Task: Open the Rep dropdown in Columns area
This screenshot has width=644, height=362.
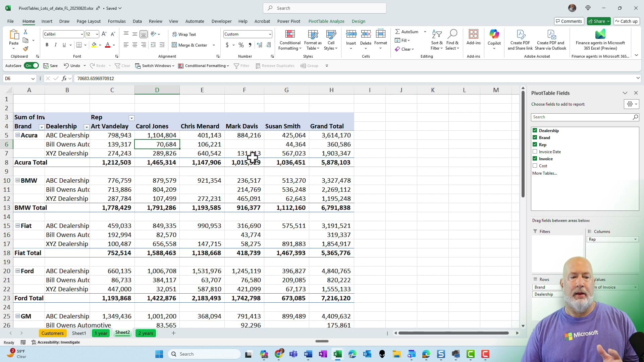Action: point(635,239)
